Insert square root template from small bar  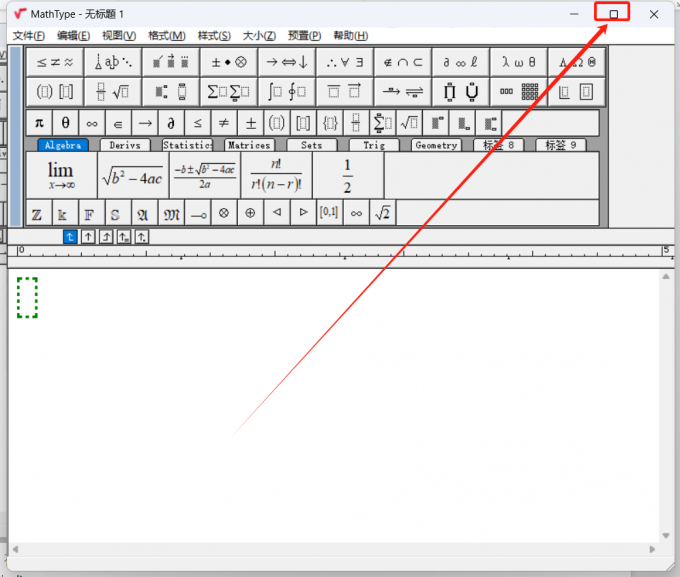coord(409,123)
